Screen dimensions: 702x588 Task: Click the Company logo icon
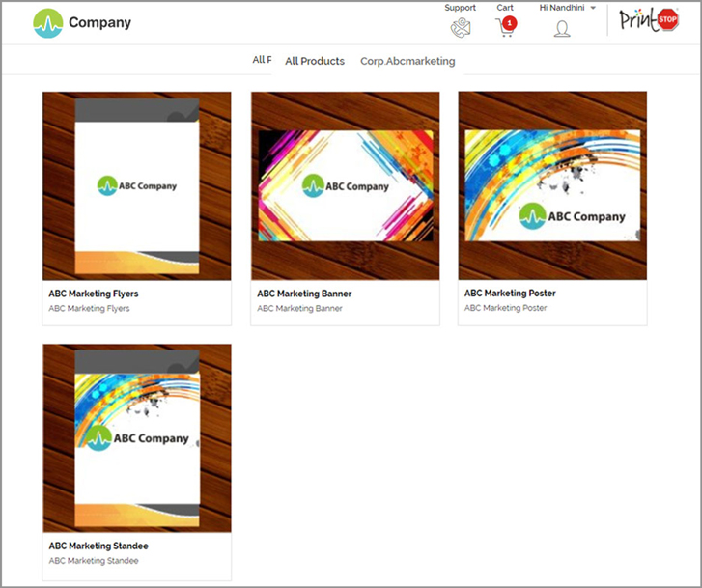coord(47,23)
